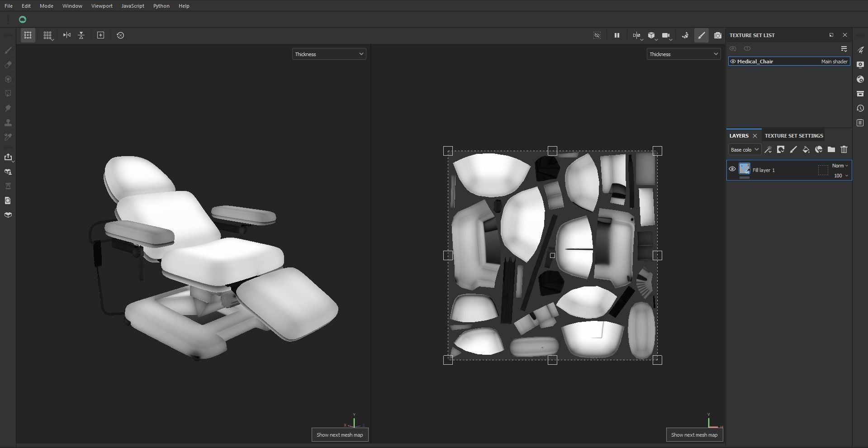Toggle visibility of Medical_Chair texture set

pos(733,62)
